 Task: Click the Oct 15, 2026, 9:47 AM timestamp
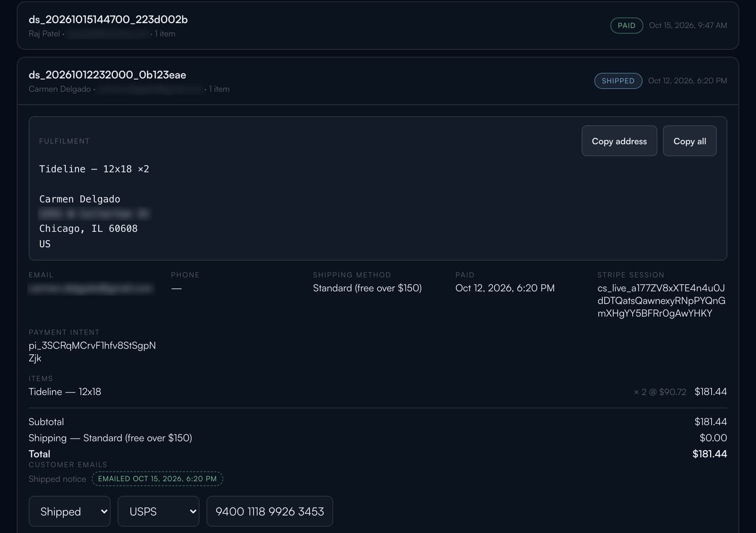click(x=688, y=26)
